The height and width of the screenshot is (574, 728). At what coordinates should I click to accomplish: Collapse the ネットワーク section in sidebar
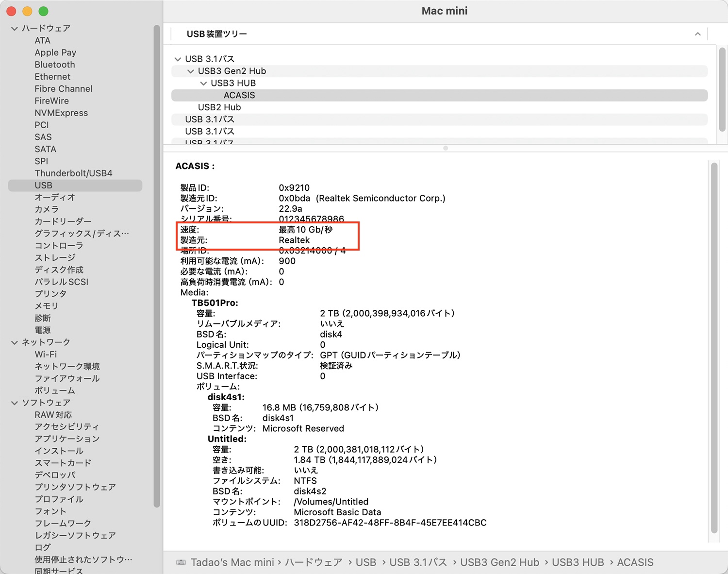coord(15,342)
